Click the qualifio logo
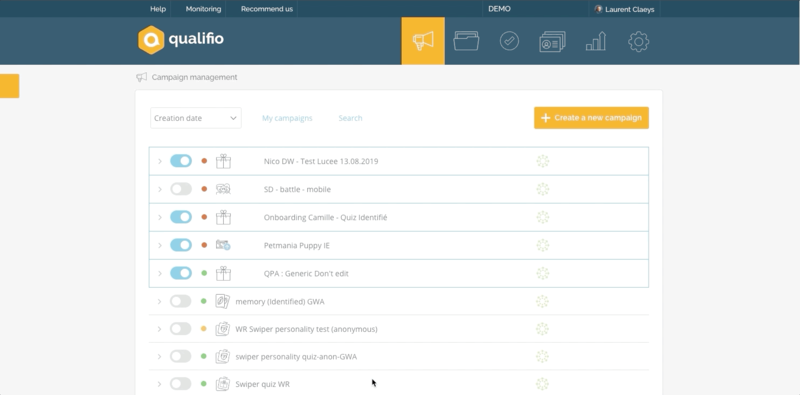The image size is (800, 395). click(181, 39)
